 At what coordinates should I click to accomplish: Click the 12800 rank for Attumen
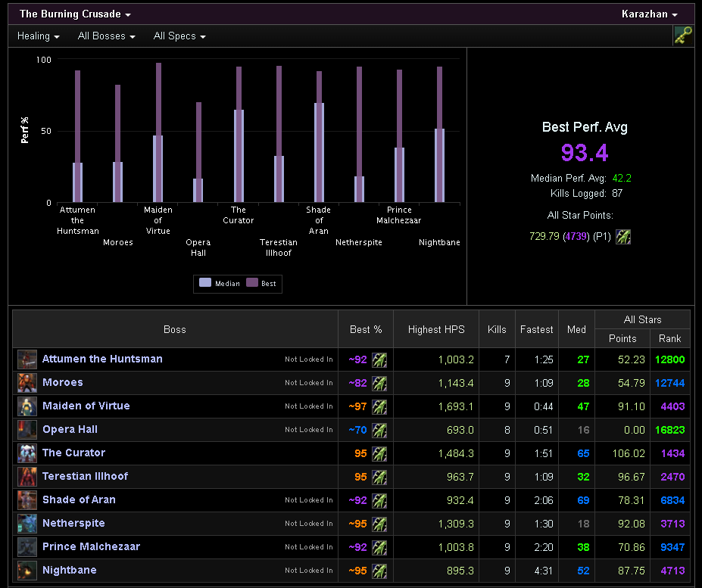pyautogui.click(x=669, y=359)
